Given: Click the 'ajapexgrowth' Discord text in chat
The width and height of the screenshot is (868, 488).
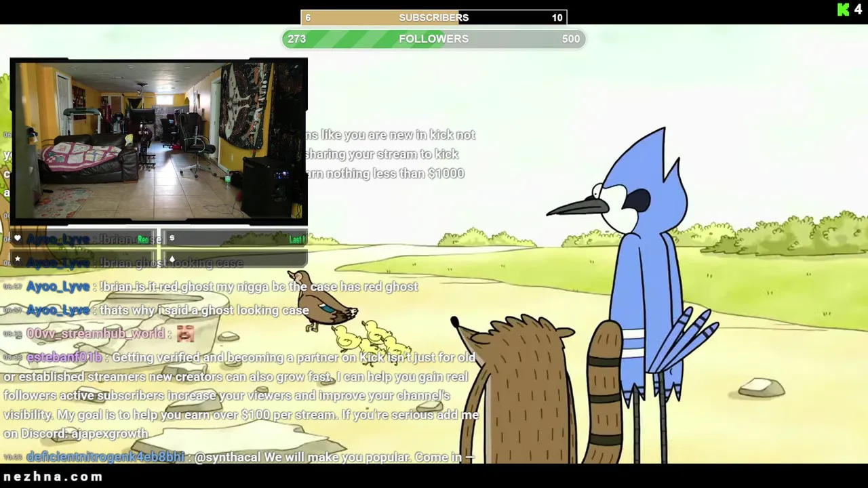Looking at the screenshot, I should (x=108, y=434).
